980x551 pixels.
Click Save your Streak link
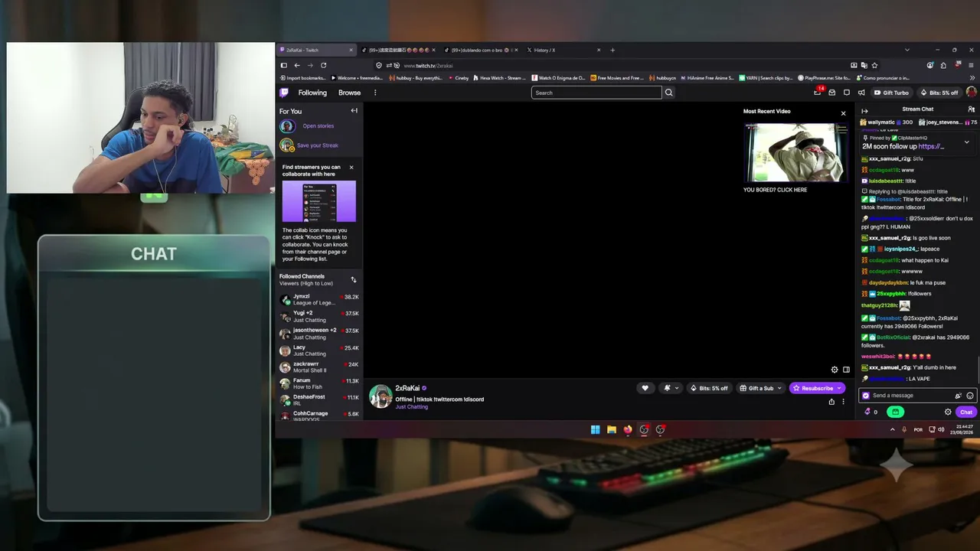[317, 145]
